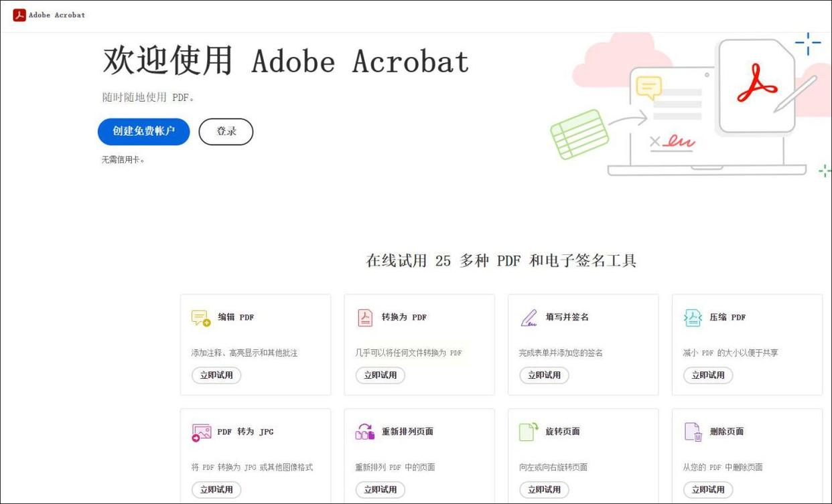Try 删除页面 with 立即试用
832x504 pixels.
(708, 490)
